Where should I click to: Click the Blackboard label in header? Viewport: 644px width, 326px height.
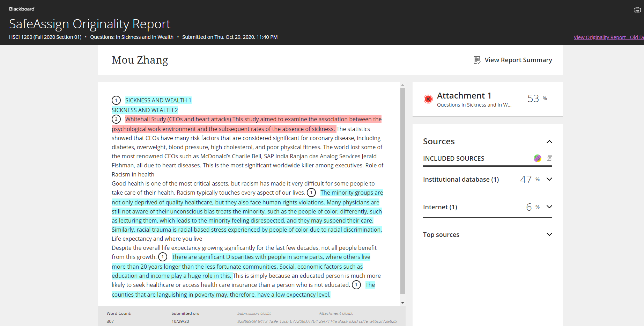[x=22, y=9]
